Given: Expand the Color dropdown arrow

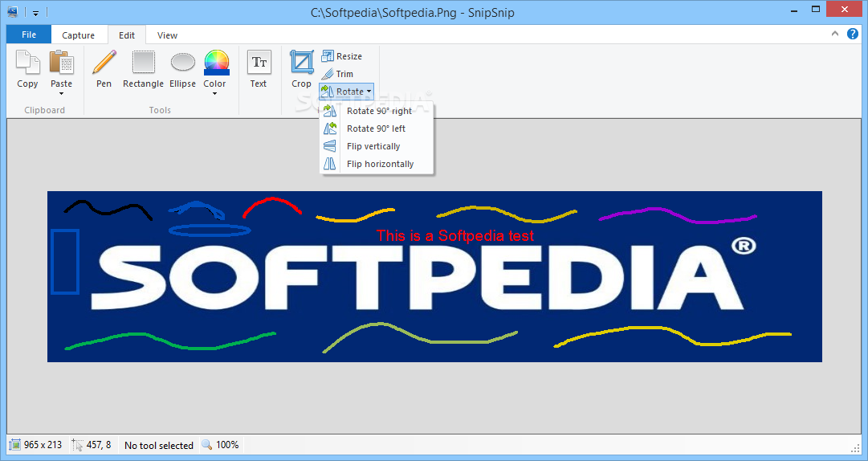Looking at the screenshot, I should [x=214, y=94].
